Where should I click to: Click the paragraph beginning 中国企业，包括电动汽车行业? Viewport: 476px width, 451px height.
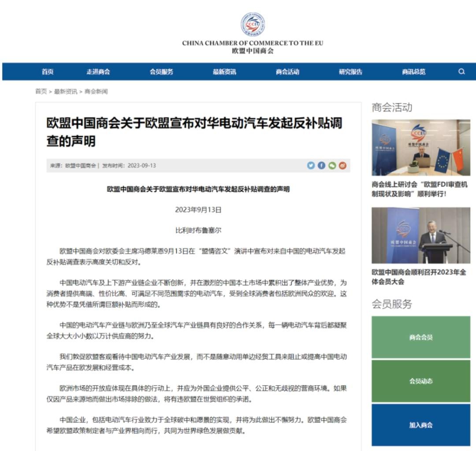point(197,425)
